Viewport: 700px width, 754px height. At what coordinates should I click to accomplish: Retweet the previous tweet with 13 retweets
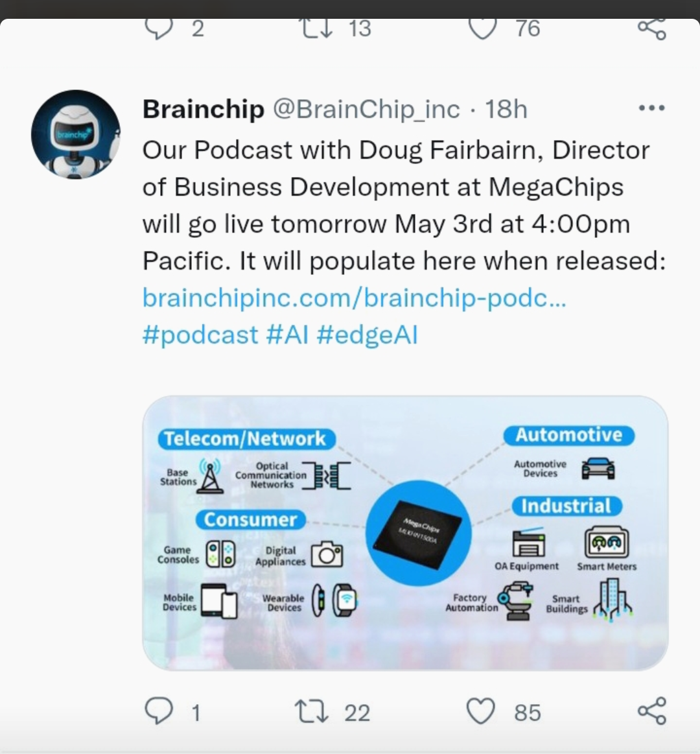(x=317, y=28)
